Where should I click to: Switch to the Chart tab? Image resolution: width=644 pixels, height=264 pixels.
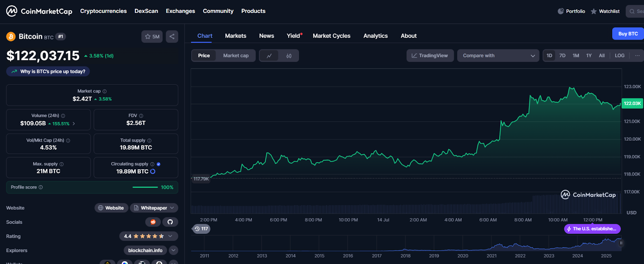205,36
